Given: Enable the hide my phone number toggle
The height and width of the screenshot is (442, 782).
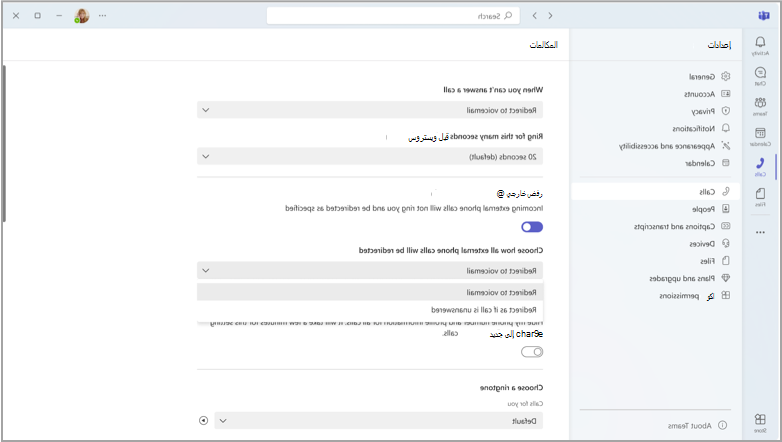Looking at the screenshot, I should [532, 352].
